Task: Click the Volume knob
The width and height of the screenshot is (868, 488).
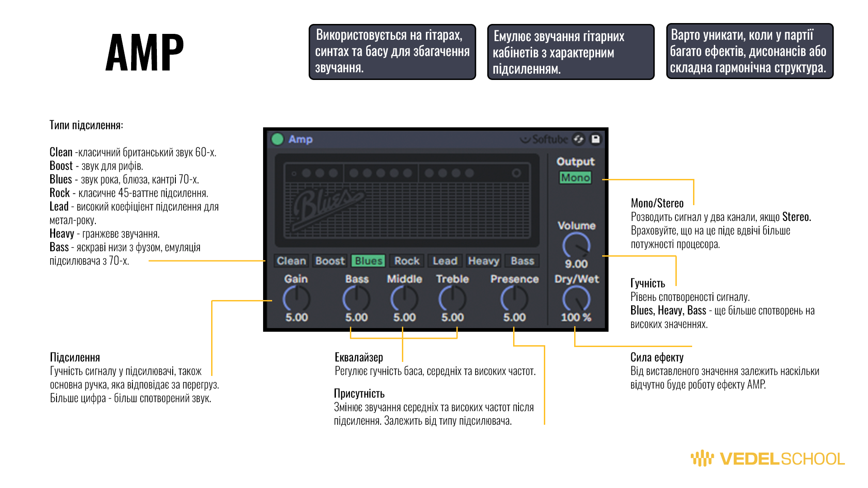Action: [576, 245]
